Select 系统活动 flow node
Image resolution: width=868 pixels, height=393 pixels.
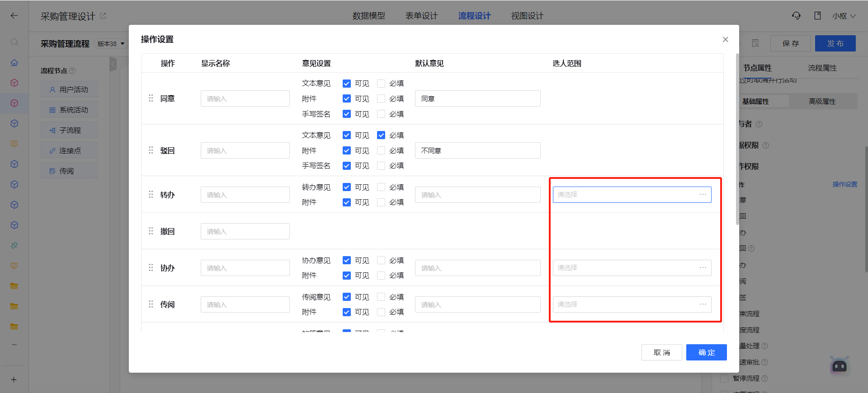[x=69, y=110]
